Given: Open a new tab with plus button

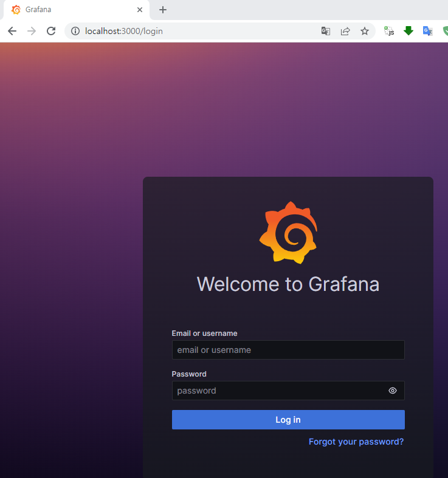Looking at the screenshot, I should (163, 10).
